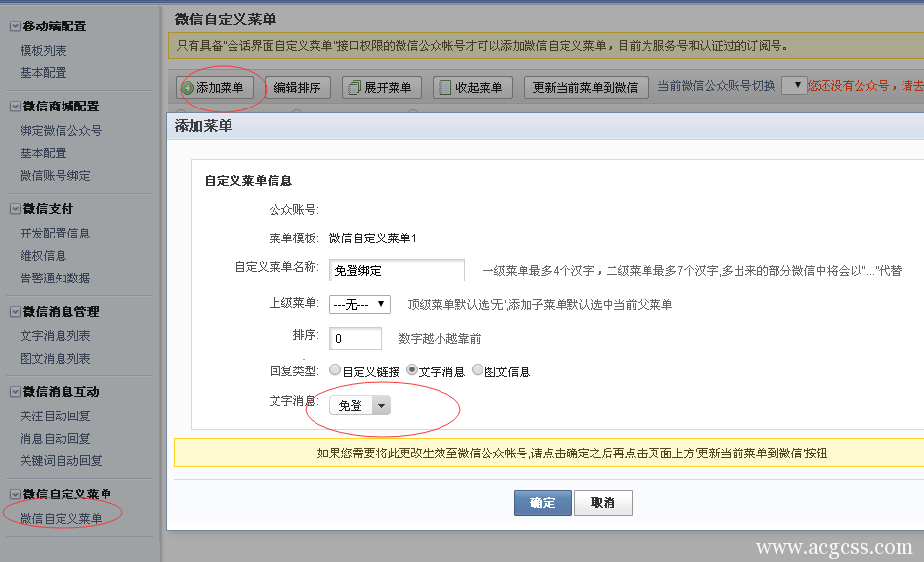The height and width of the screenshot is (562, 924).
Task: Select the 自定义链接 reply type
Action: pyautogui.click(x=335, y=369)
